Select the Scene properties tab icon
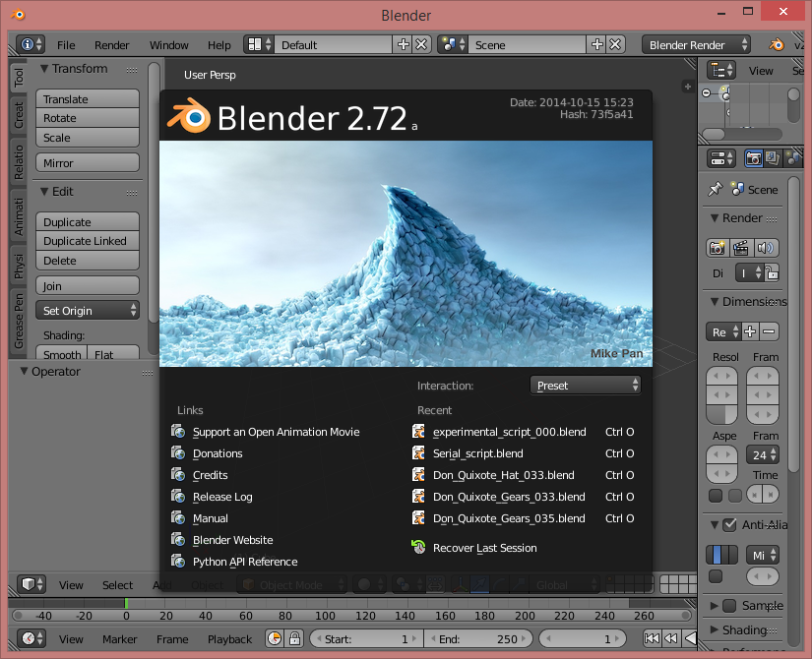812x659 pixels. pos(791,158)
